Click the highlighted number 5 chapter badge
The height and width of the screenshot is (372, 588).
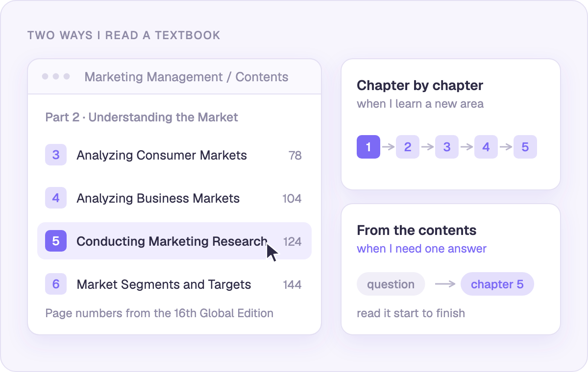[56, 242]
